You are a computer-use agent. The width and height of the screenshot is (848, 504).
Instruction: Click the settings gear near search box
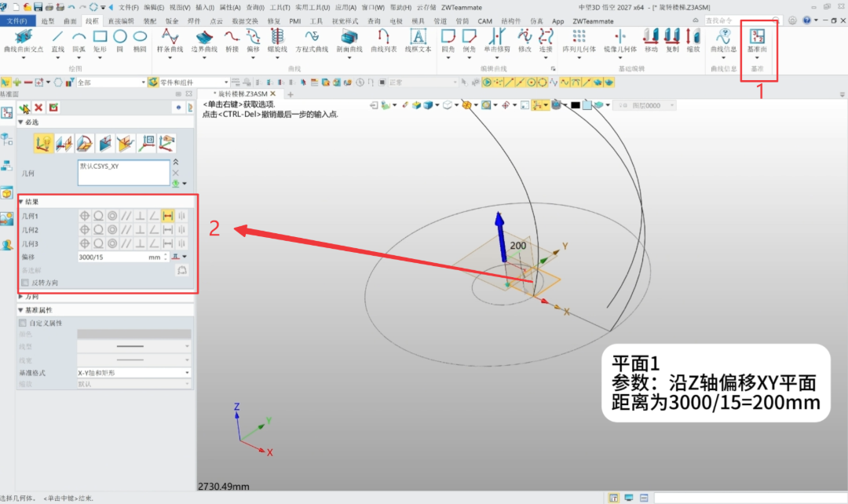point(791,20)
